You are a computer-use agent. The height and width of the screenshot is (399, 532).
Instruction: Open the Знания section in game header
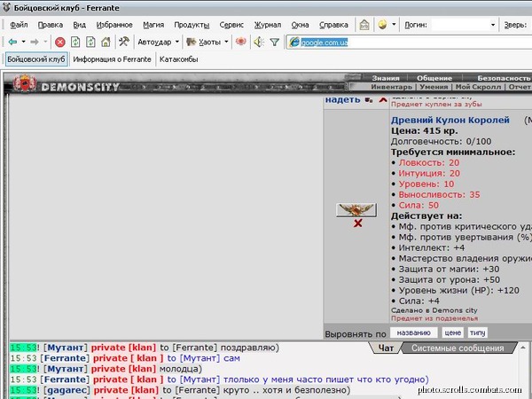[x=386, y=78]
